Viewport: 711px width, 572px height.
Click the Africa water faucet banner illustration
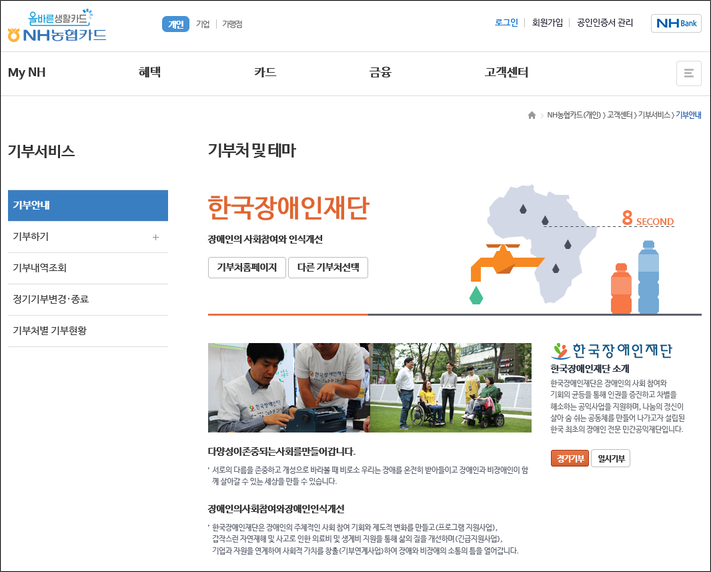572,249
